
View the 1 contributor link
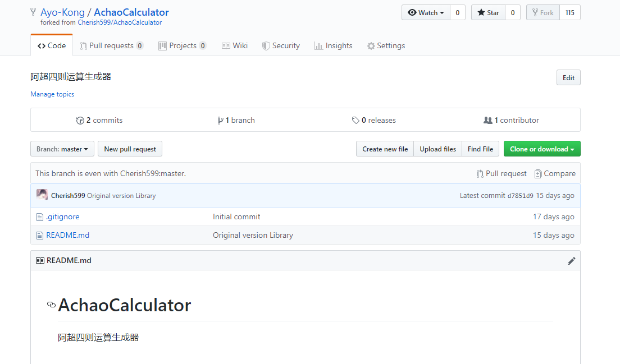(x=511, y=121)
